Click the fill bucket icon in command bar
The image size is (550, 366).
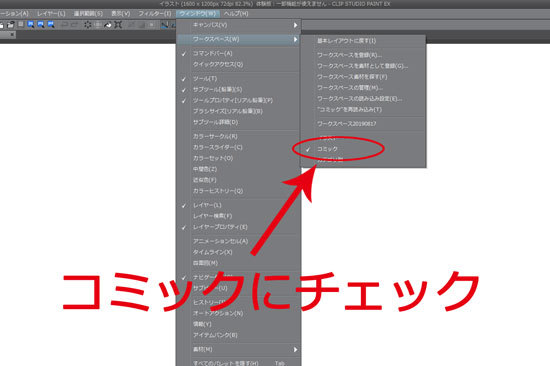coord(108,25)
